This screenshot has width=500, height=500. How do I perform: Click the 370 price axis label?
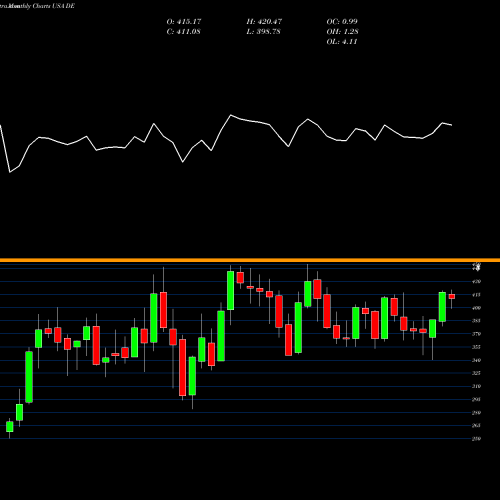pos(477,334)
